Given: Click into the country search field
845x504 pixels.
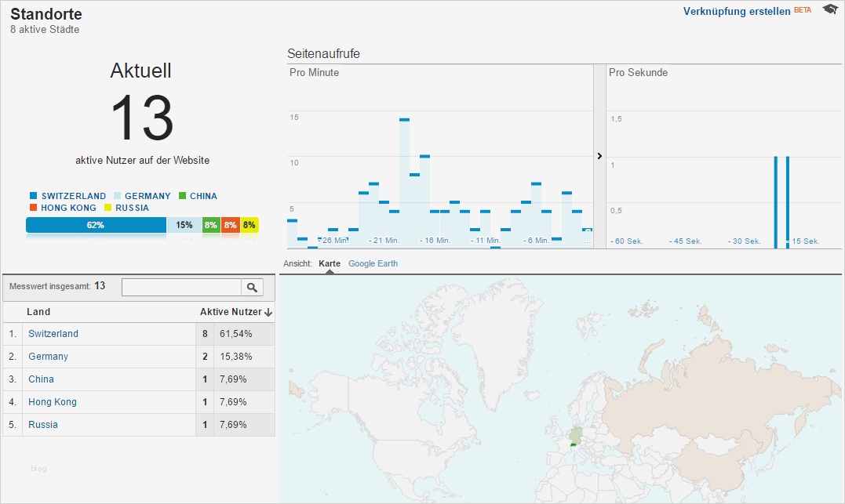Looking at the screenshot, I should [x=181, y=288].
